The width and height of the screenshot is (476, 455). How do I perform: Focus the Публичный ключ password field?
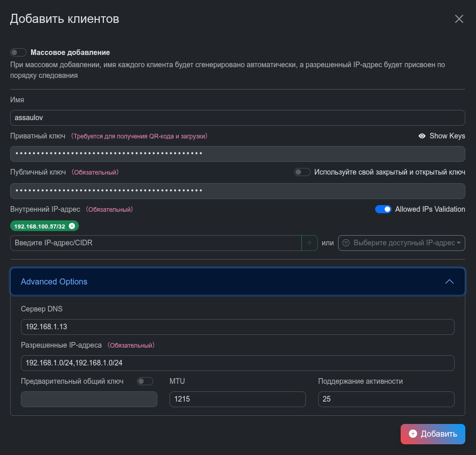(237, 191)
